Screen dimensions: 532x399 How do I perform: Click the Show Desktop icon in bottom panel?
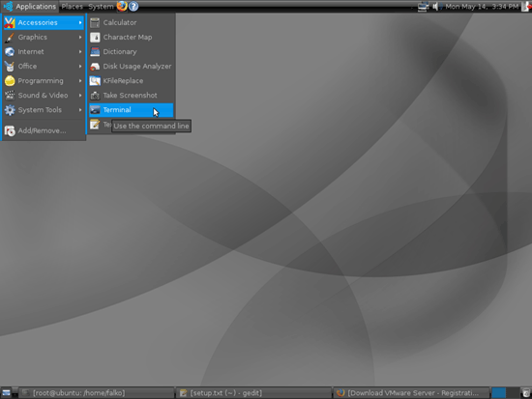pyautogui.click(x=6, y=393)
